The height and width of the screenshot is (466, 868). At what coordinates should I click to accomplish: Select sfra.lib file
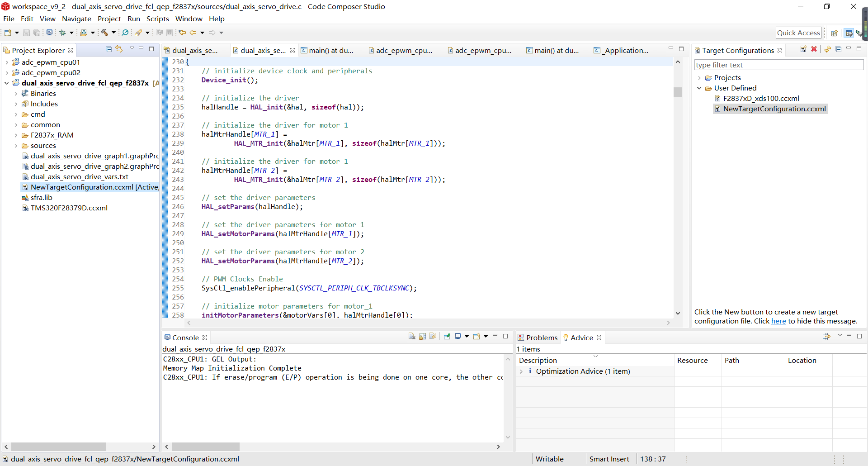[37, 198]
